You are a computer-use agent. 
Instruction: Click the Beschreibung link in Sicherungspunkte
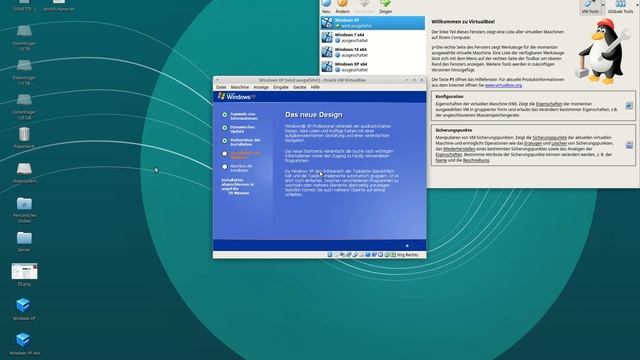(476, 160)
